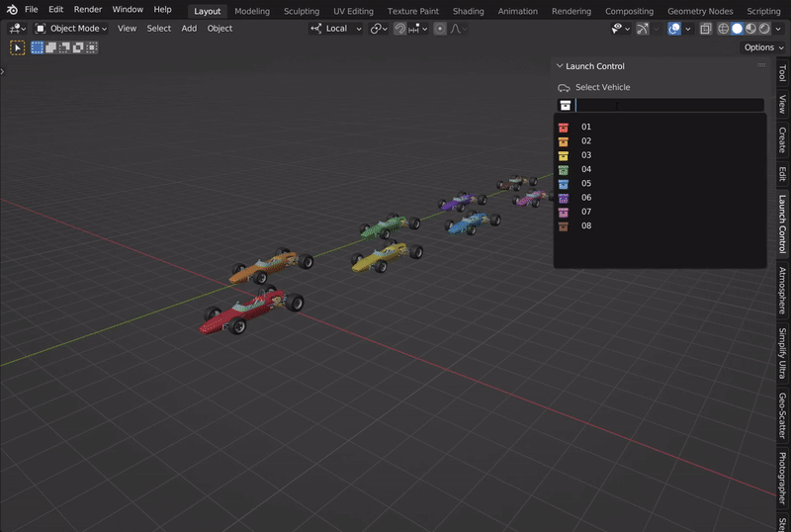Open the Geo-Scatter sidebar tab
This screenshot has width=791, height=532.
tap(783, 416)
